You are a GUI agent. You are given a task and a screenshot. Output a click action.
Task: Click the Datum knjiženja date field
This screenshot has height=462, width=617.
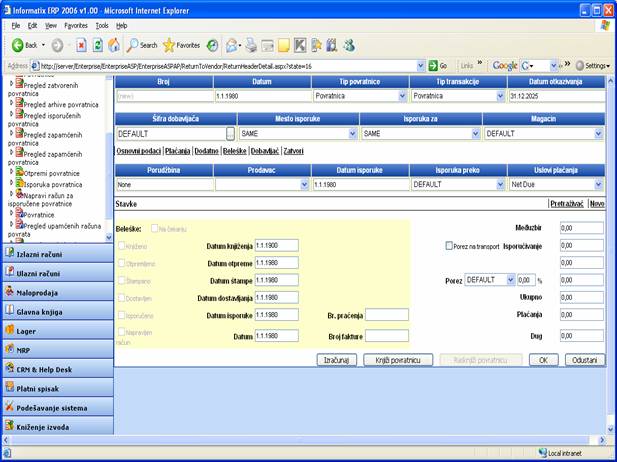[277, 246]
